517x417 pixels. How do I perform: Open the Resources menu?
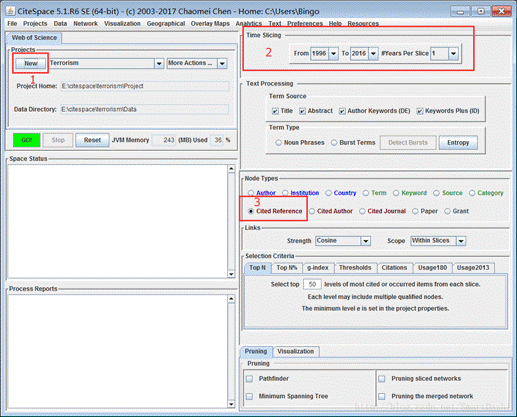coord(363,24)
